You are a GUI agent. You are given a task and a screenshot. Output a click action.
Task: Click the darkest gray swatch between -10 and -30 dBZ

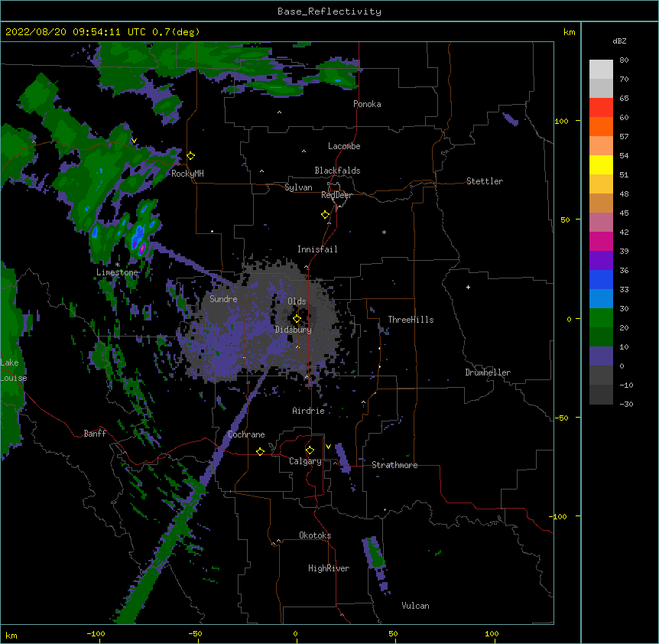(x=601, y=395)
